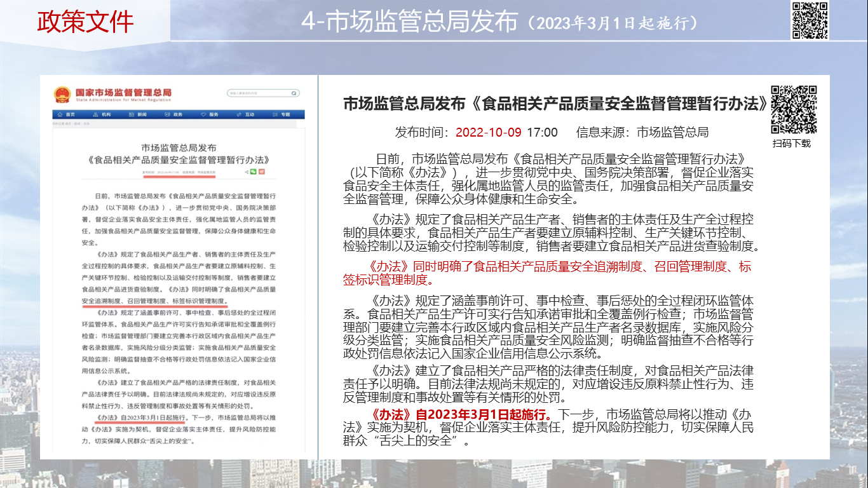Open the 首页 nav item
Image resolution: width=868 pixels, height=488 pixels.
pyautogui.click(x=66, y=114)
